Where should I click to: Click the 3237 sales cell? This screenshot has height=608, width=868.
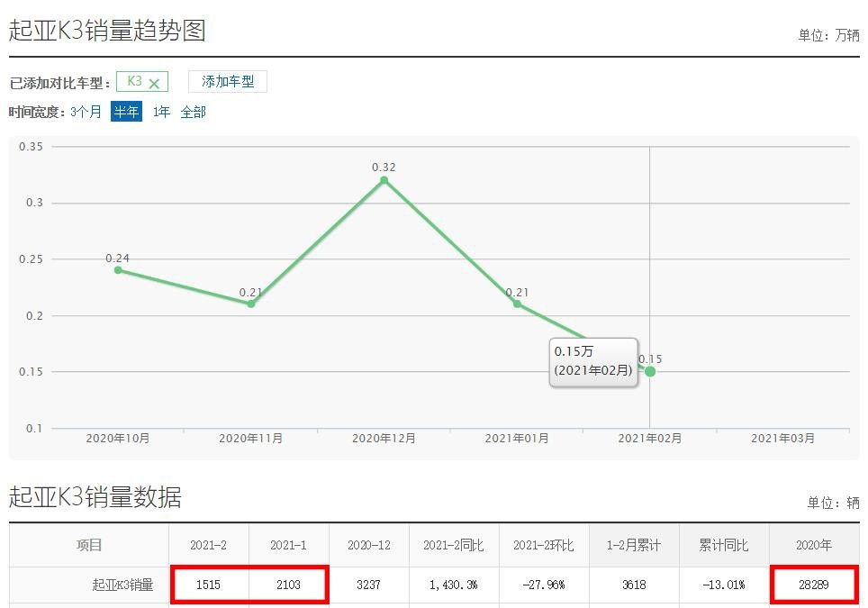[x=368, y=585]
